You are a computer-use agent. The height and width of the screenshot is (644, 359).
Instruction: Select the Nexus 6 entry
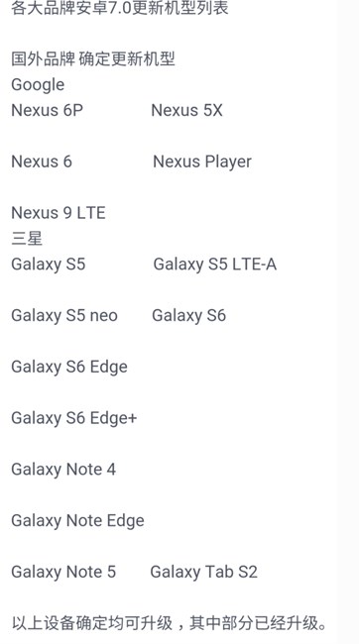[42, 161]
